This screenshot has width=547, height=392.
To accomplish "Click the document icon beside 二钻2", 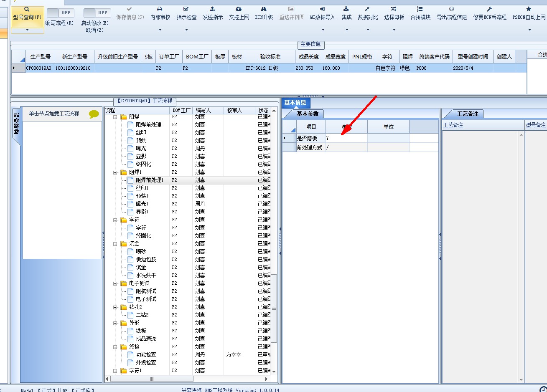I will coord(130,315).
